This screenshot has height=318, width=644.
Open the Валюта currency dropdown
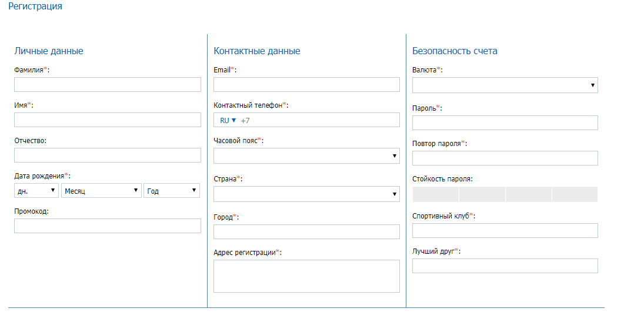pos(505,85)
